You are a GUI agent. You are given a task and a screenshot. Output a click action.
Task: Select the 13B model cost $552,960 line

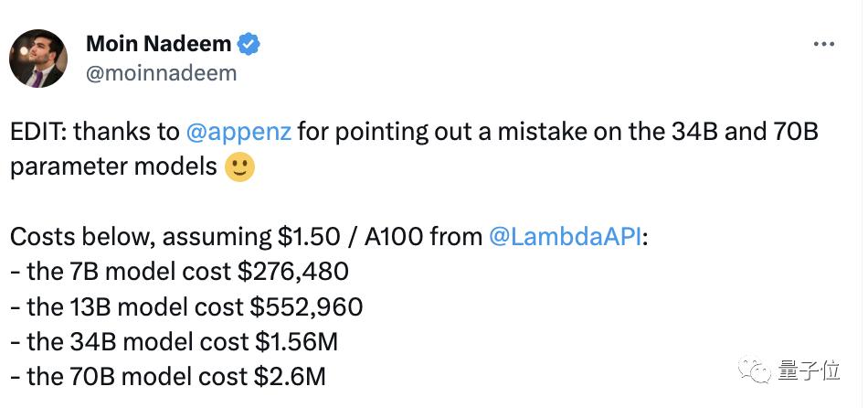186,307
